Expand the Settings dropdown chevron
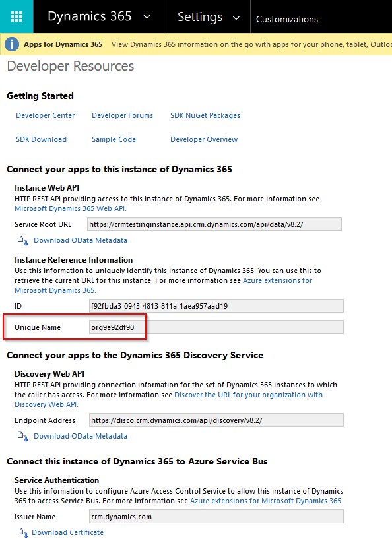Image resolution: width=392 pixels, height=543 pixels. tap(236, 18)
